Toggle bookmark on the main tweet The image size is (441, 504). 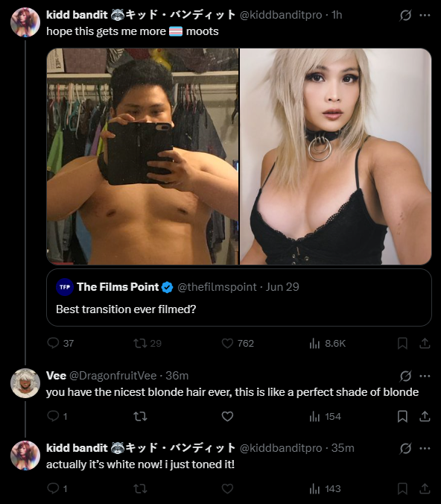point(402,343)
